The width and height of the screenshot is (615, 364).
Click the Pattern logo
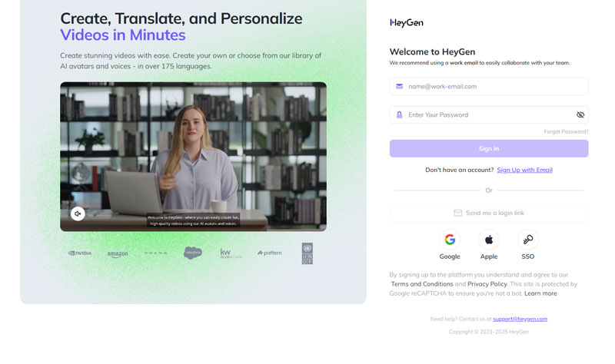point(270,253)
